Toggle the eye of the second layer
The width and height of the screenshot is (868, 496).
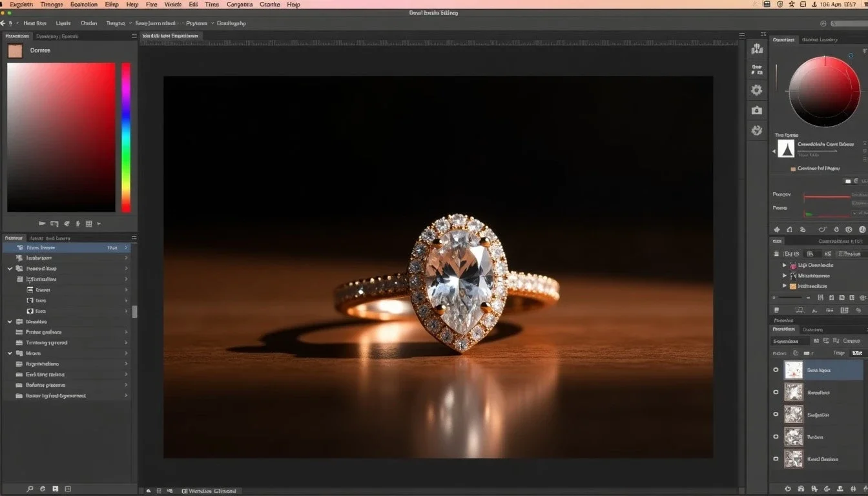coord(776,392)
